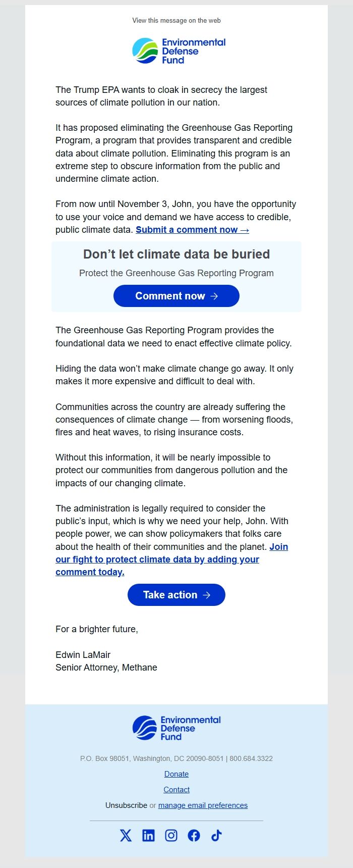Open the Contact link
The image size is (353, 868).
coord(176,789)
